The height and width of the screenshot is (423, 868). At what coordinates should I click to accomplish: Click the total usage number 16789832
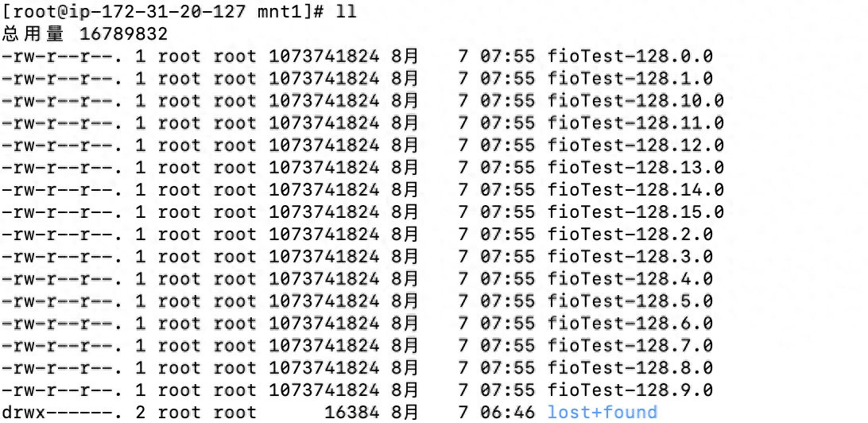[x=124, y=34]
